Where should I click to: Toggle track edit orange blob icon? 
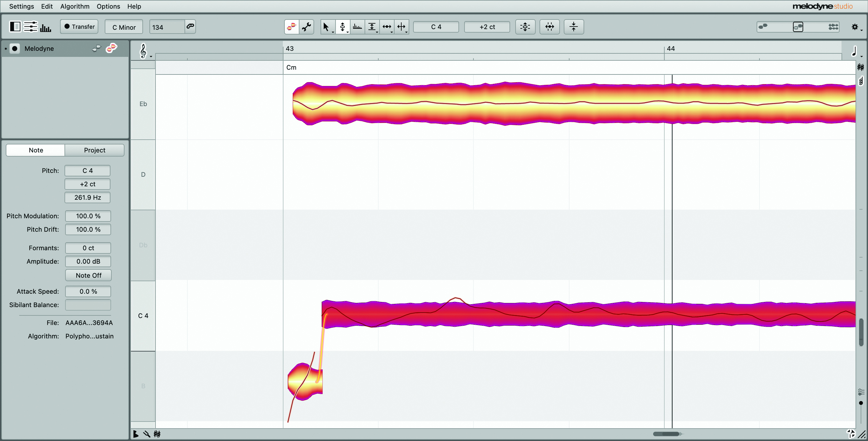111,48
